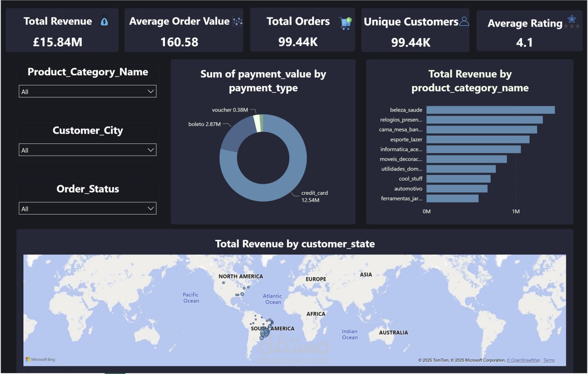Click the Indian Ocean label on the map

point(350,334)
